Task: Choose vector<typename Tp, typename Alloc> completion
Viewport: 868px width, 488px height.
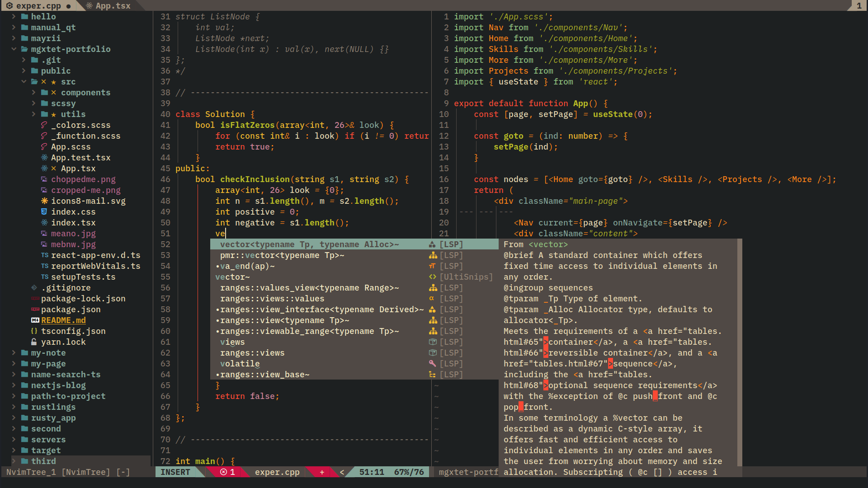Action: (354, 244)
